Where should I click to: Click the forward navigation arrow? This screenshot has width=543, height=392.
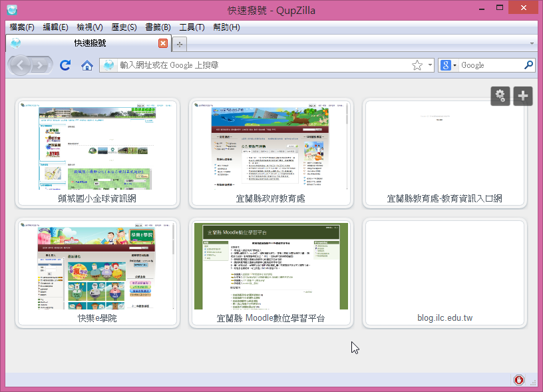tap(41, 65)
